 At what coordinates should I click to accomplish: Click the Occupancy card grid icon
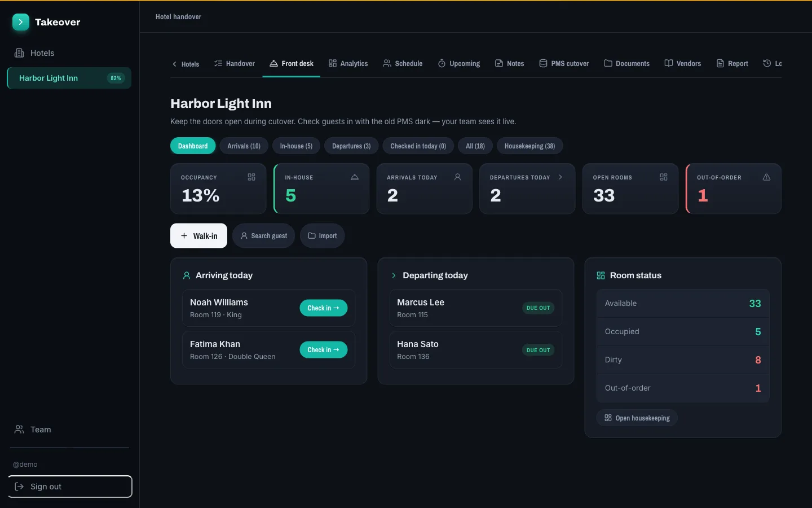(251, 177)
